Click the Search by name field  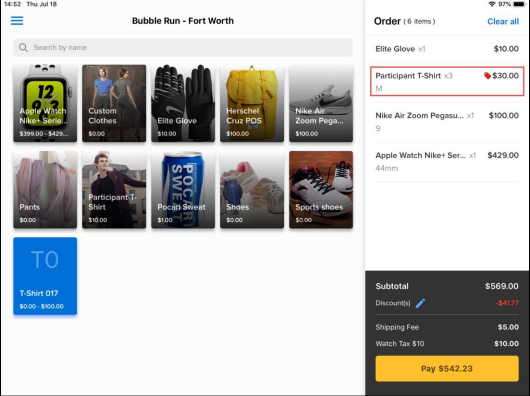click(183, 47)
